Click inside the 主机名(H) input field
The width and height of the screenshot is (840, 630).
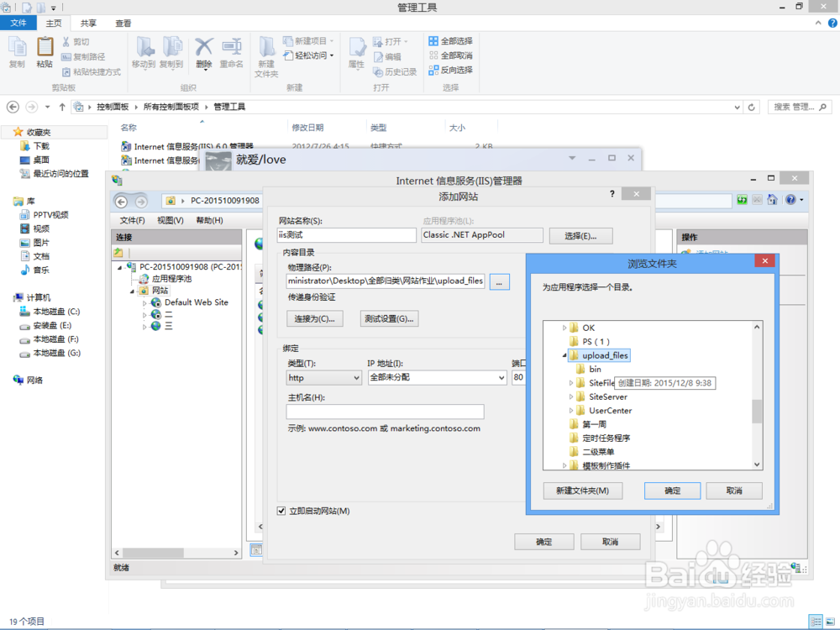tap(385, 412)
